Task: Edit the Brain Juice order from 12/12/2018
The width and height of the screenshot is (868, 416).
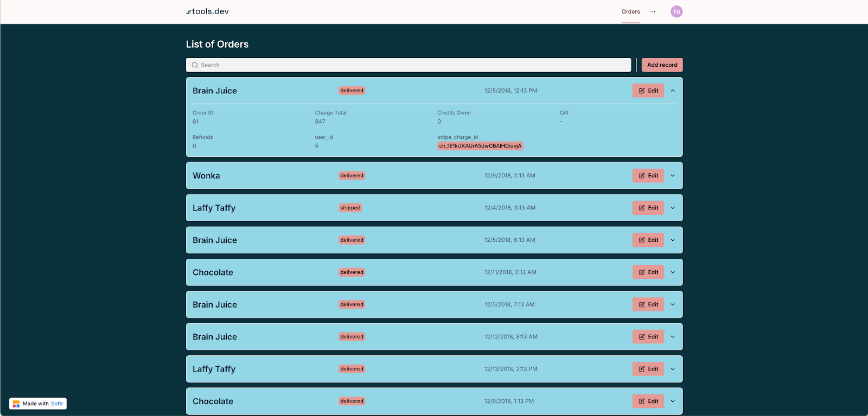Action: pyautogui.click(x=648, y=337)
